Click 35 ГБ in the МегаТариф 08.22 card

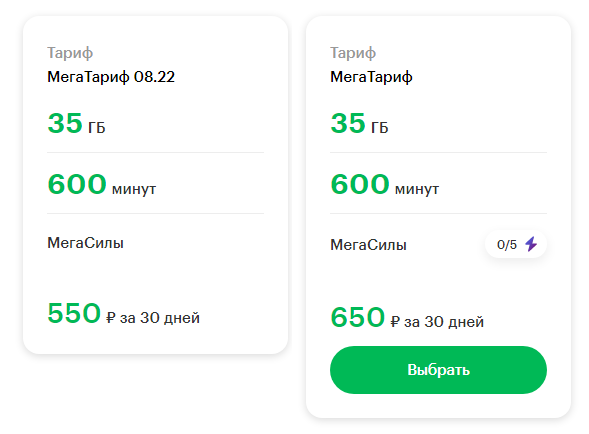coord(76,123)
